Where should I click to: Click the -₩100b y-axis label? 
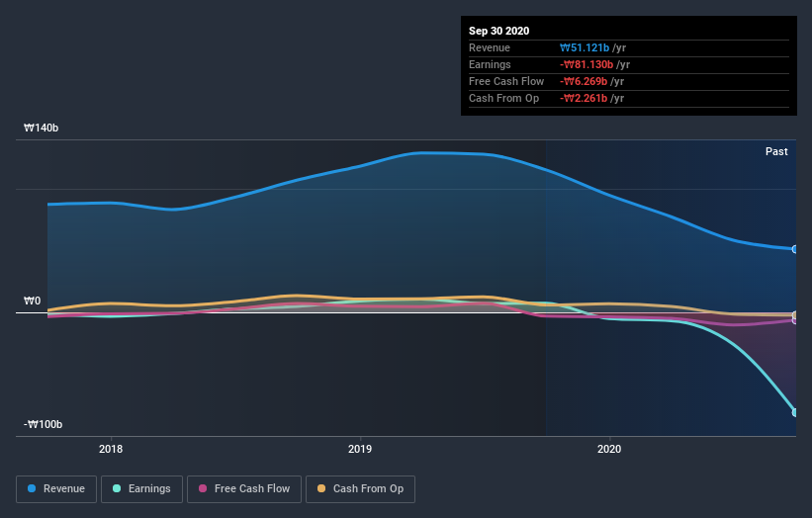tap(43, 424)
